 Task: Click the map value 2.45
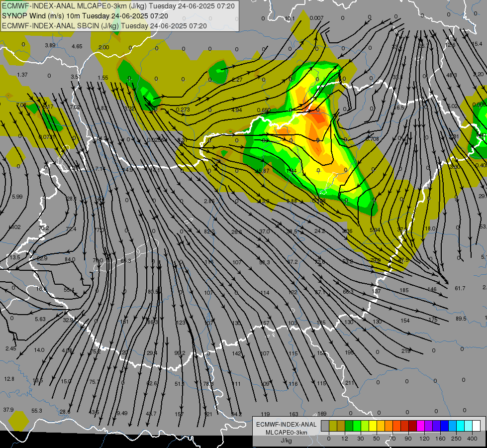point(11,348)
